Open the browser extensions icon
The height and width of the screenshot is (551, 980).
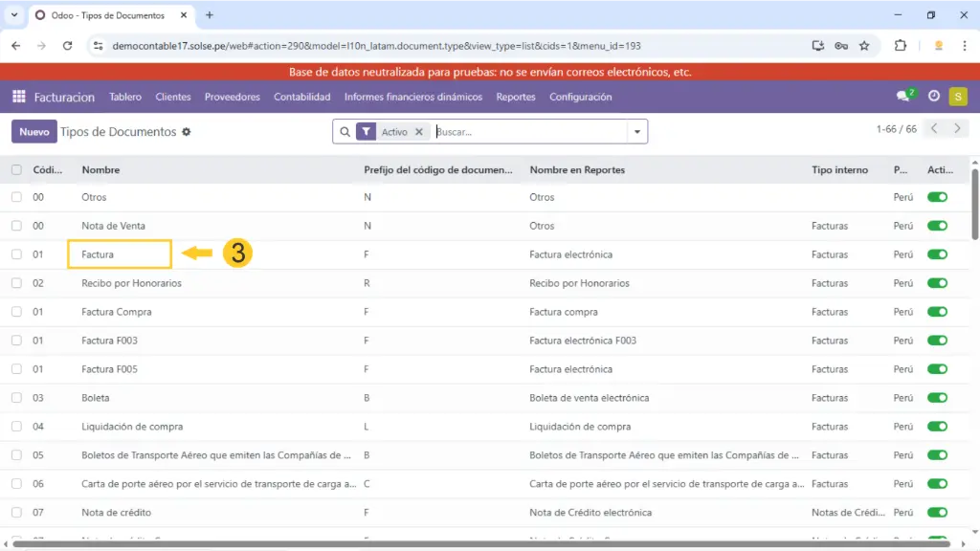click(x=900, y=46)
